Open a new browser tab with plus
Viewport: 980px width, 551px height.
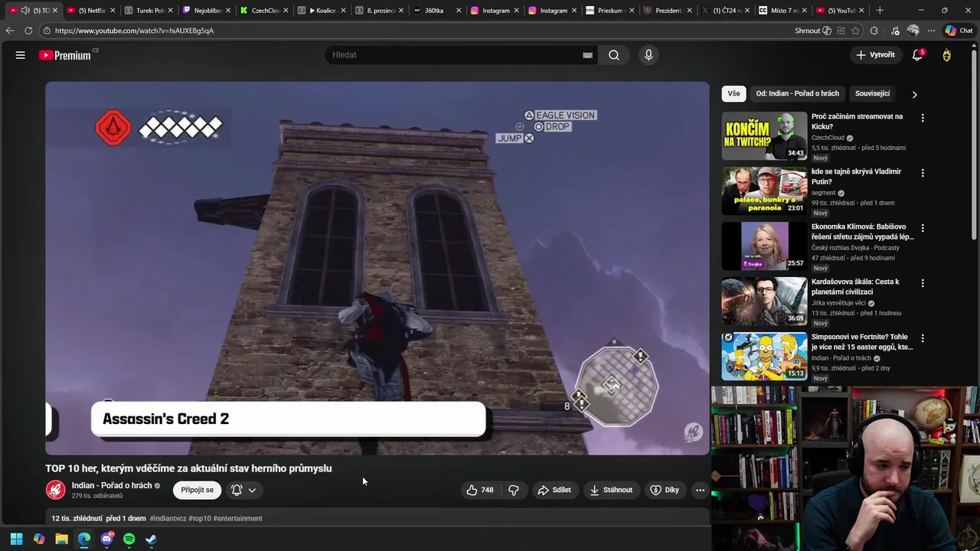coord(880,10)
